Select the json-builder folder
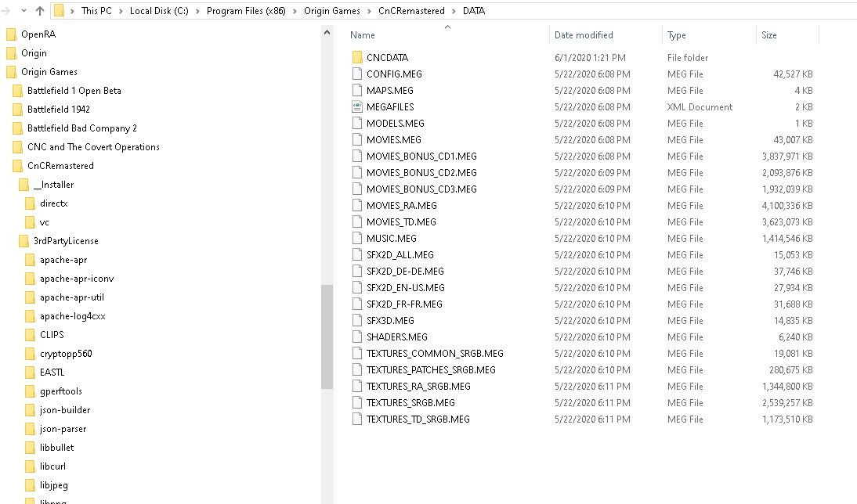857x504 pixels. pyautogui.click(x=65, y=410)
